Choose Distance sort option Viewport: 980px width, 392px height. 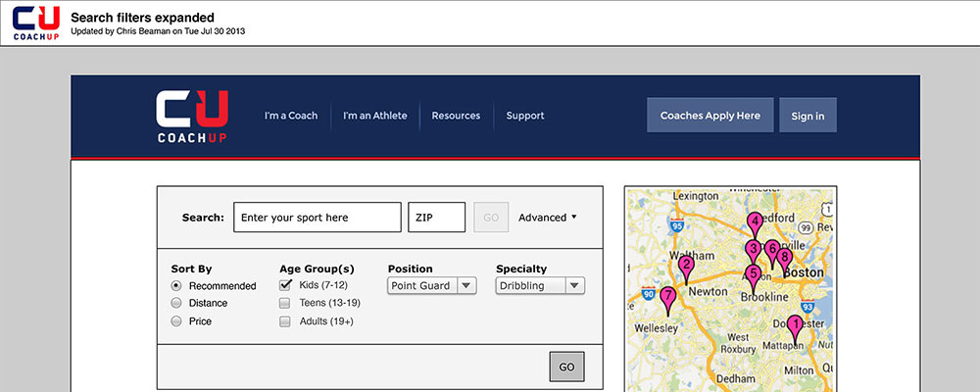point(176,303)
